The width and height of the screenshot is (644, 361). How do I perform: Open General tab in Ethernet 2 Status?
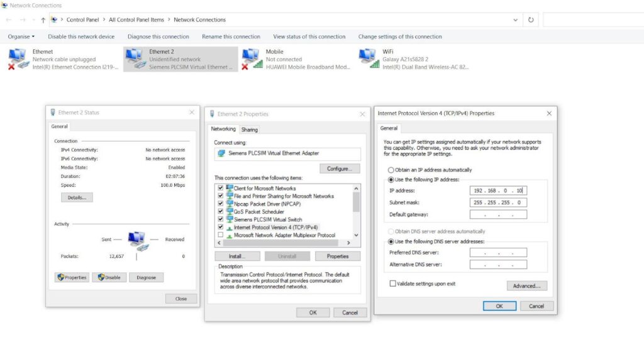point(60,126)
